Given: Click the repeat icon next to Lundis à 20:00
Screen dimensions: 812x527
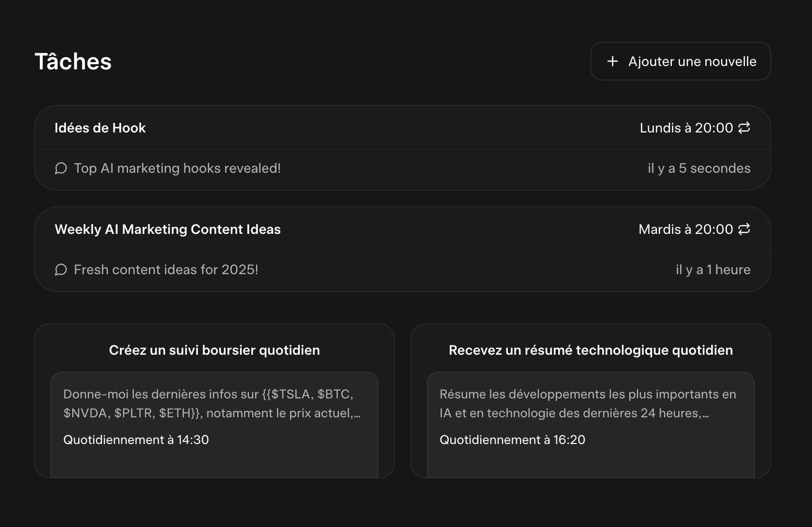Looking at the screenshot, I should click(744, 128).
